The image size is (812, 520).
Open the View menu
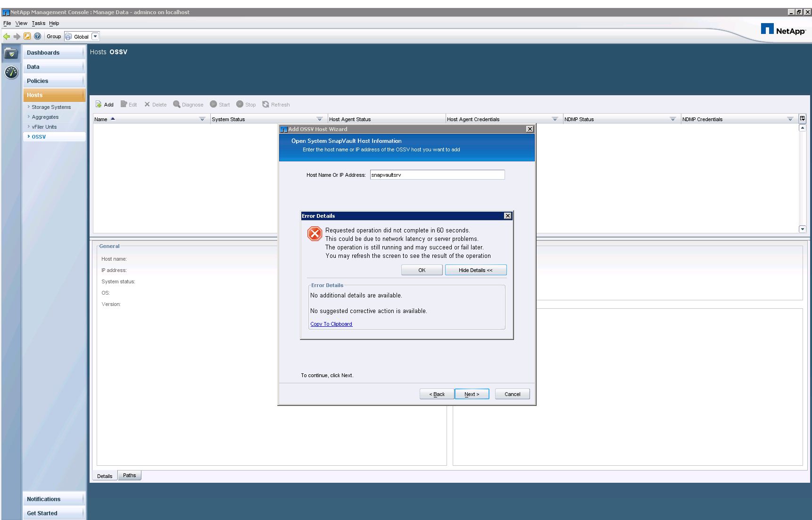pyautogui.click(x=21, y=23)
